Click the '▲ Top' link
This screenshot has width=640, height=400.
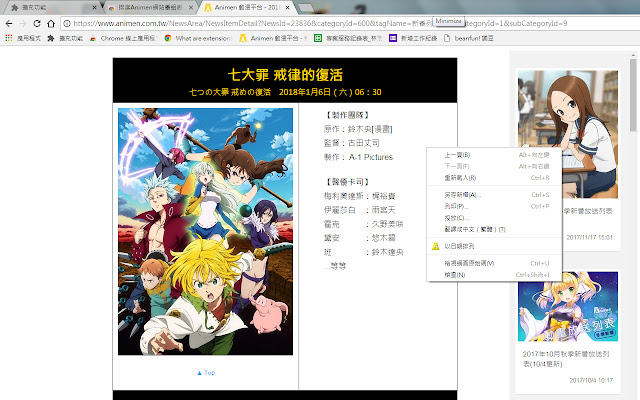[x=206, y=373]
